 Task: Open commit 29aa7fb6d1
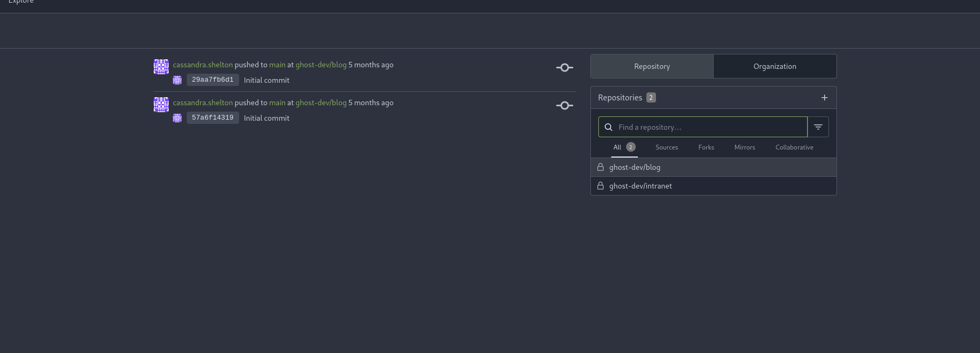click(x=212, y=80)
